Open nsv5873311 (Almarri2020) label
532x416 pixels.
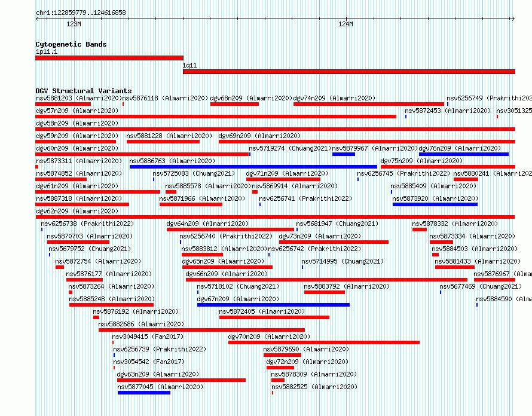pyautogui.click(x=79, y=161)
